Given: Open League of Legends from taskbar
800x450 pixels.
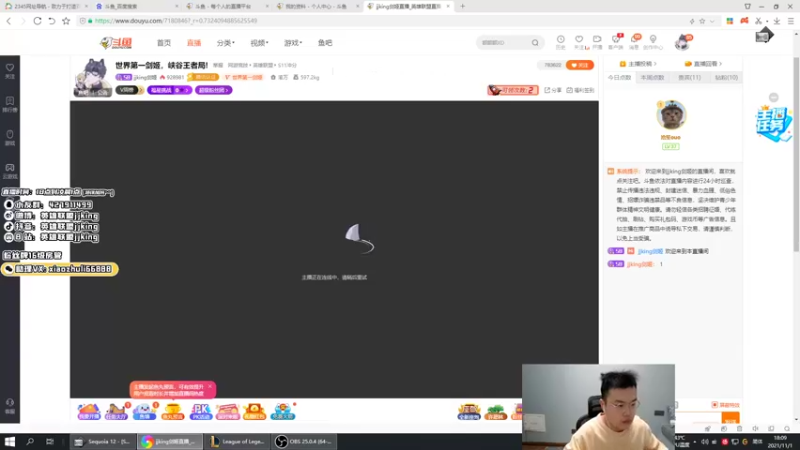Looking at the screenshot, I should pos(238,441).
